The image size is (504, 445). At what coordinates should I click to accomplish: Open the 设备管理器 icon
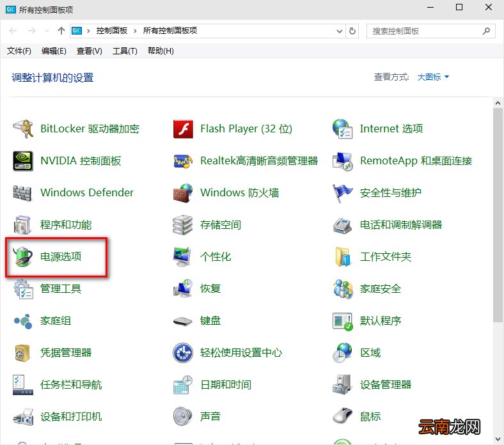tap(343, 385)
